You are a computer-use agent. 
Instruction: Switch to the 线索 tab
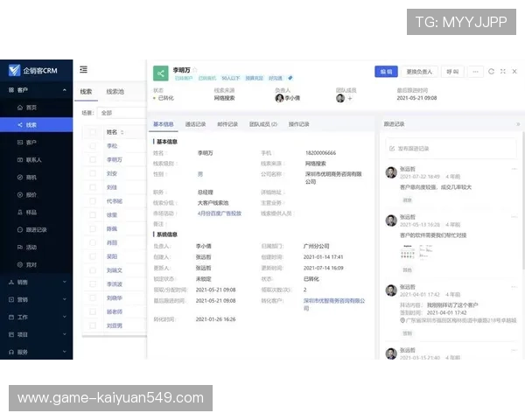[x=86, y=91]
